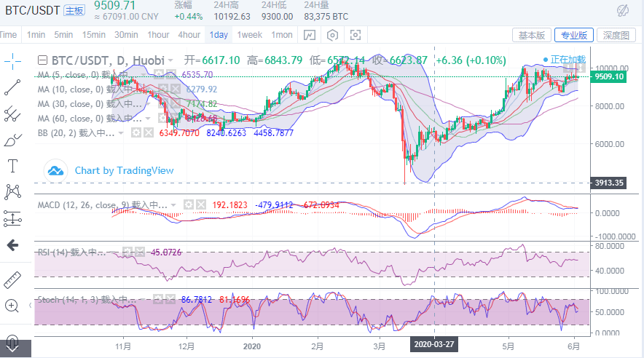Select the crosshair cursor tool

[x=12, y=61]
